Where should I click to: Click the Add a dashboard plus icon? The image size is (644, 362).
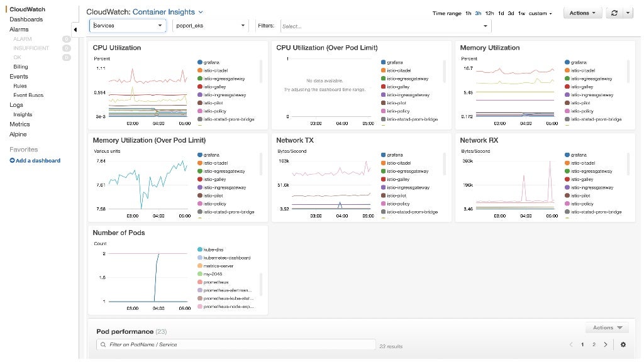tap(12, 160)
